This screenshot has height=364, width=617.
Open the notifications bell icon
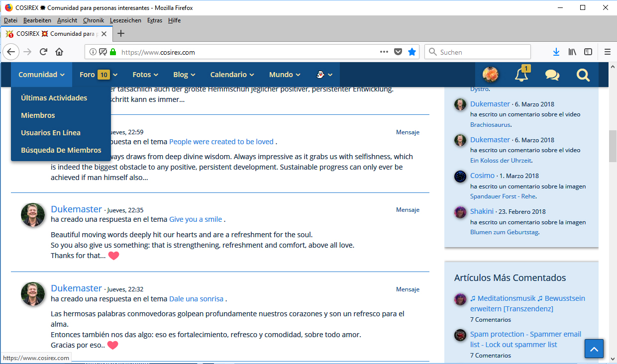[x=521, y=75]
